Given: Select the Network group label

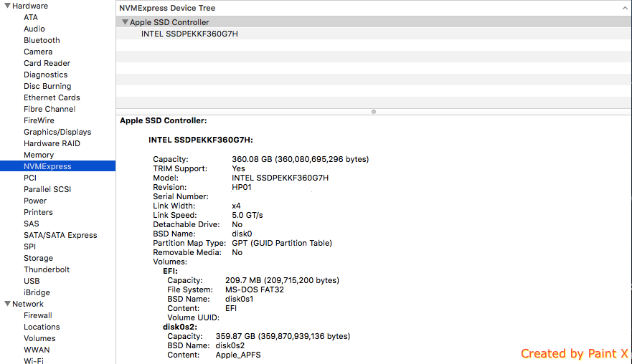Looking at the screenshot, I should pos(28,304).
